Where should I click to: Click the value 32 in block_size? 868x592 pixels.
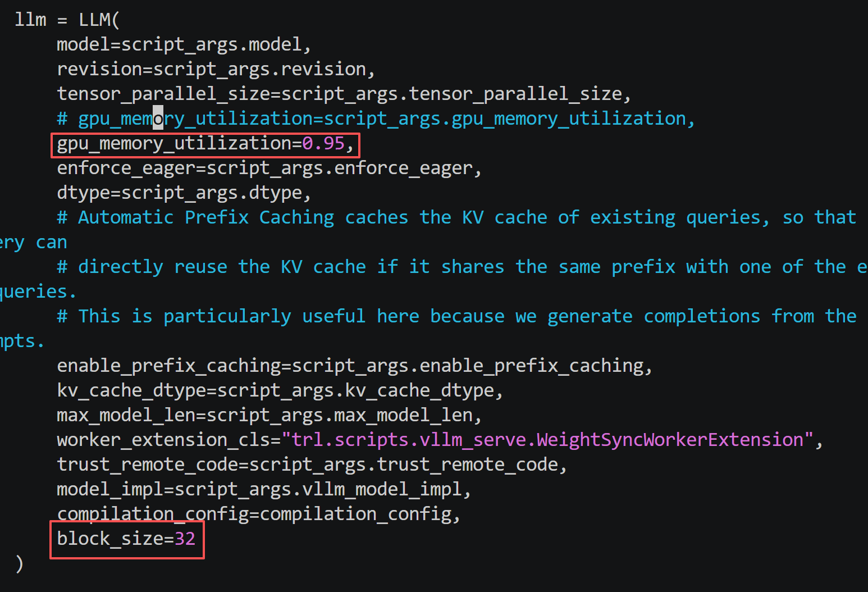[185, 539]
